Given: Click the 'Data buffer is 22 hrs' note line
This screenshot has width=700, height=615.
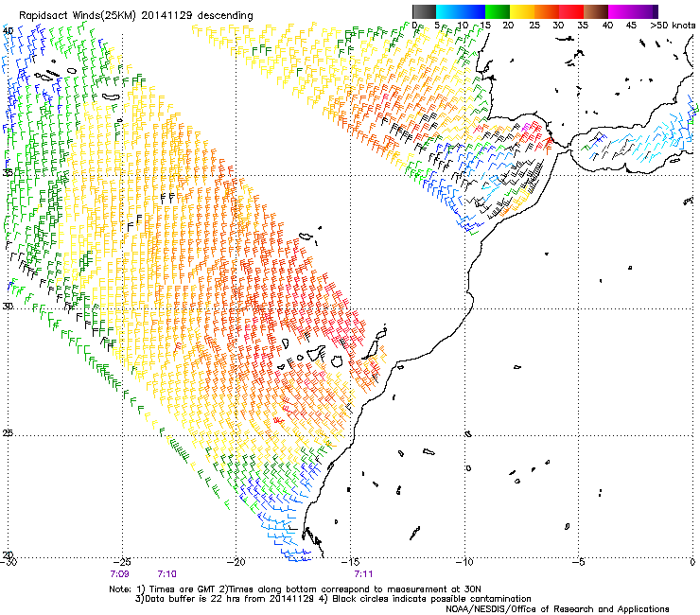Looking at the screenshot, I should pyautogui.click(x=333, y=599).
